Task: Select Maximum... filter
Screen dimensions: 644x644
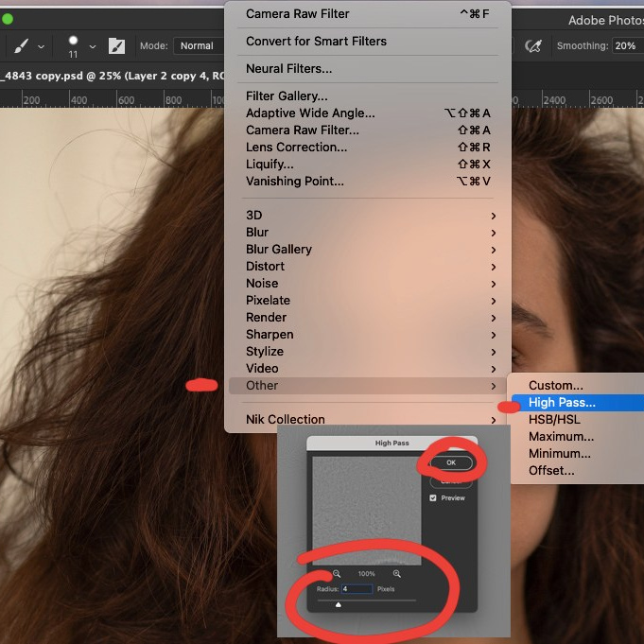Action: pos(578,437)
